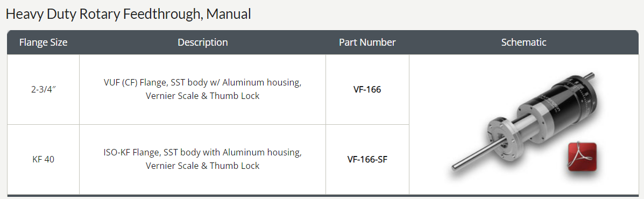Click the Part Number column header

(367, 42)
